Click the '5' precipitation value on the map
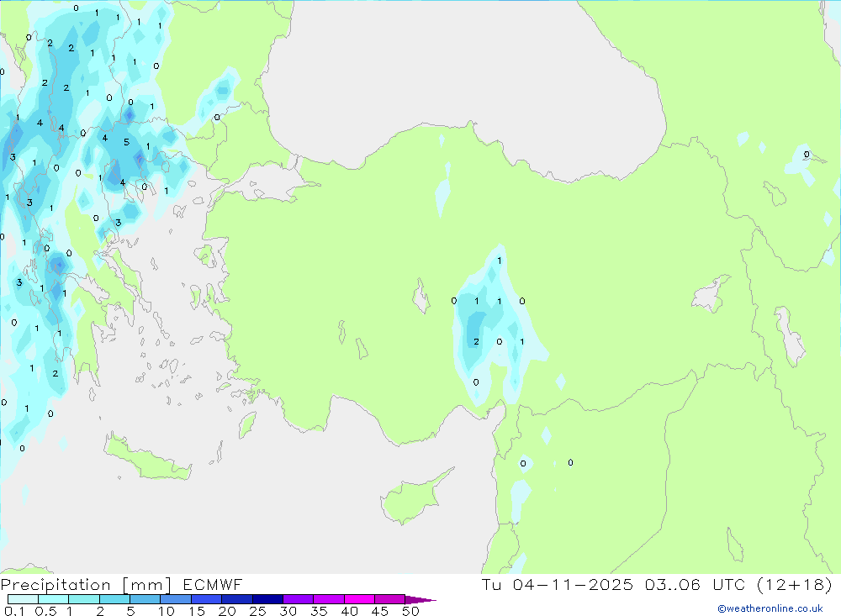Screen dimensions: 841x616 click(x=127, y=142)
